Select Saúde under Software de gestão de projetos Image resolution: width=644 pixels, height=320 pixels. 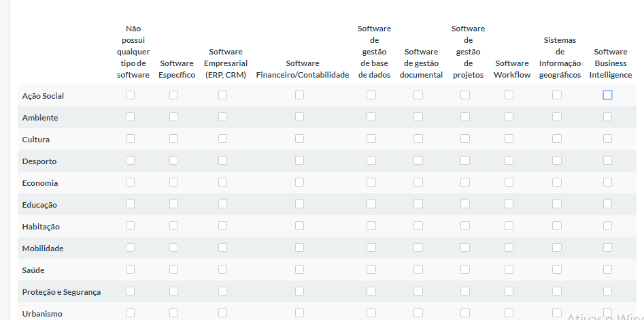[465, 270]
